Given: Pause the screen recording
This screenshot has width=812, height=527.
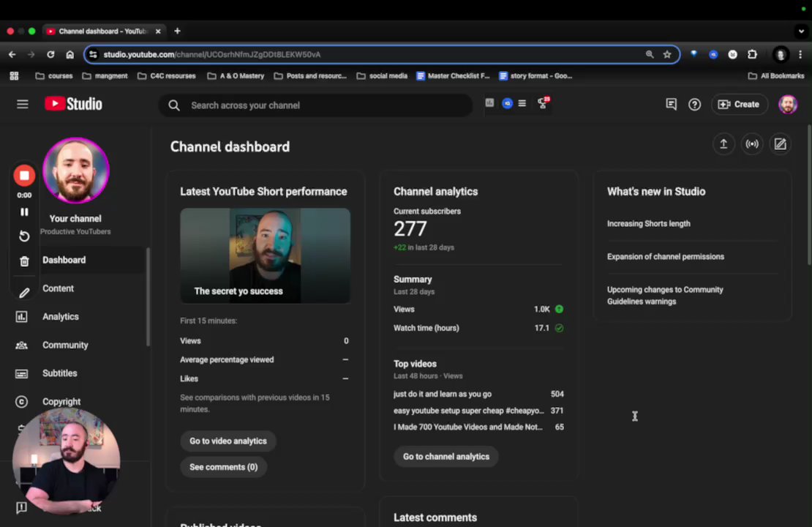Looking at the screenshot, I should 24,212.
